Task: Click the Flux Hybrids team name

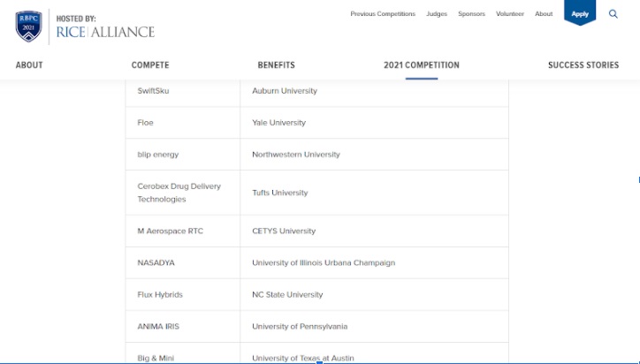Action: (160, 294)
